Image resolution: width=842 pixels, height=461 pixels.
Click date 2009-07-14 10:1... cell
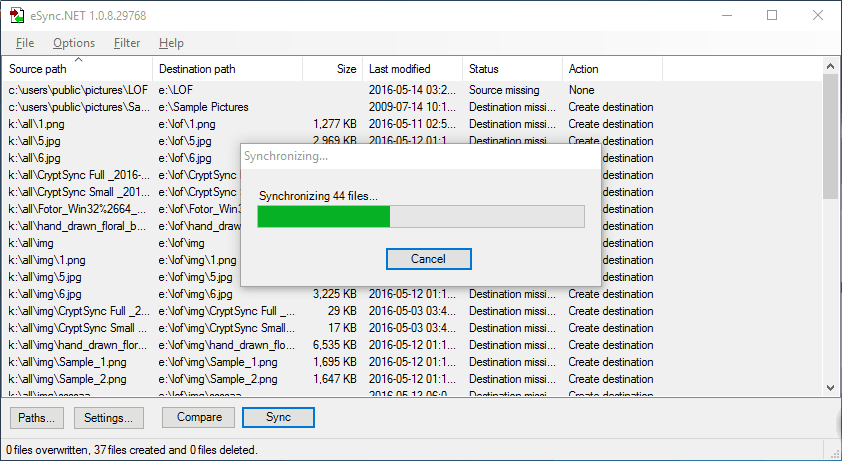click(x=412, y=107)
